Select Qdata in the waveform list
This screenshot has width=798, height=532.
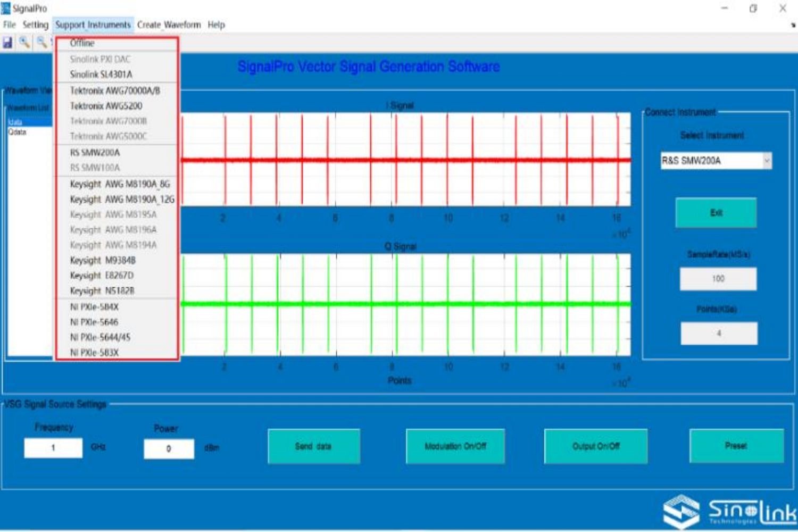(x=17, y=132)
